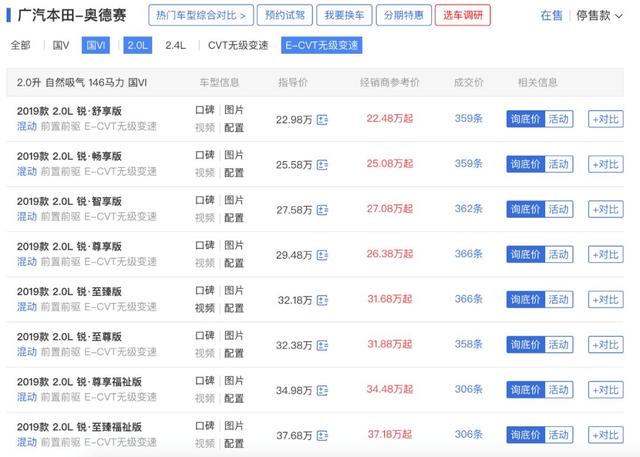640x457 pixels.
Task: Open 图片 for 锐·至臻福祉版
Action: click(x=234, y=426)
